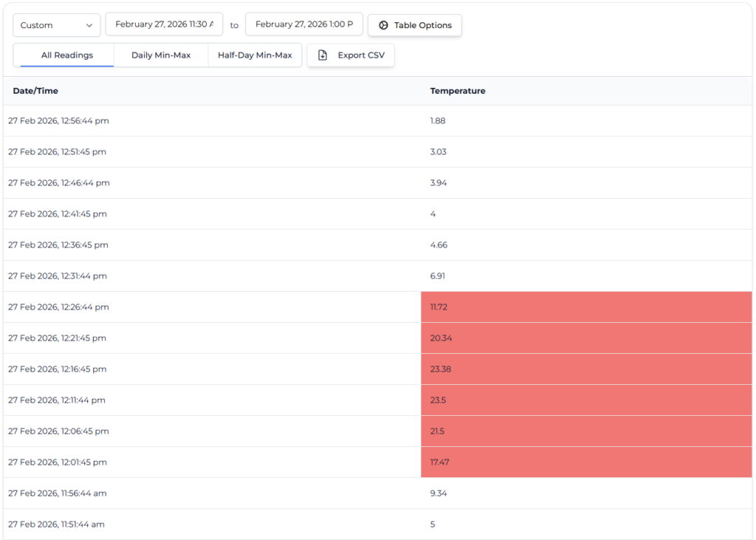Open Table Options by its text label

(423, 25)
